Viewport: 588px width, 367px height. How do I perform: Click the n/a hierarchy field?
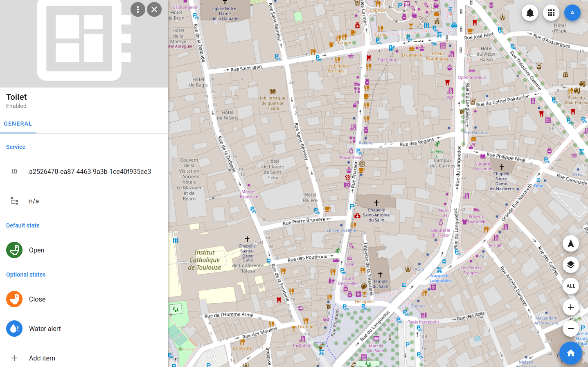coord(34,201)
